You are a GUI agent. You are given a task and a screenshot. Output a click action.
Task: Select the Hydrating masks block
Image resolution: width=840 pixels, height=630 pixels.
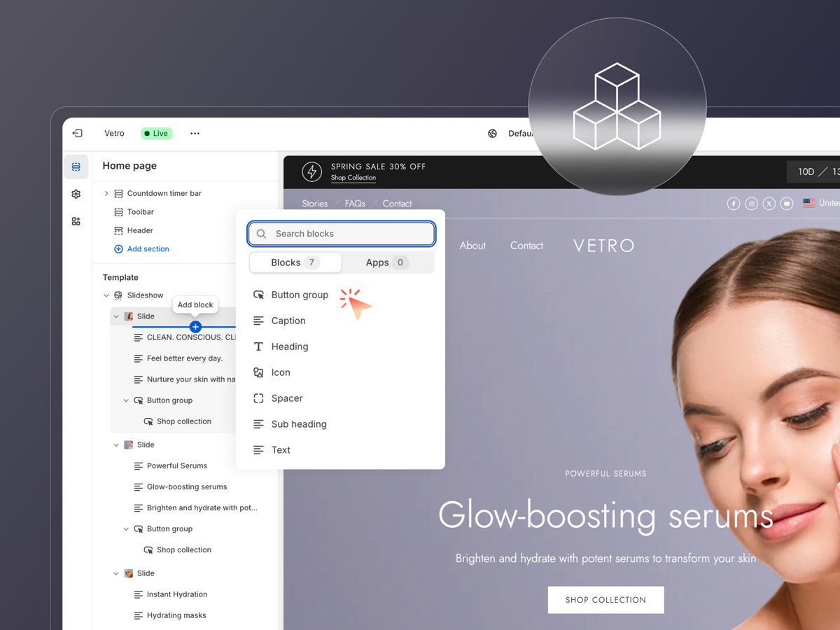pyautogui.click(x=176, y=615)
